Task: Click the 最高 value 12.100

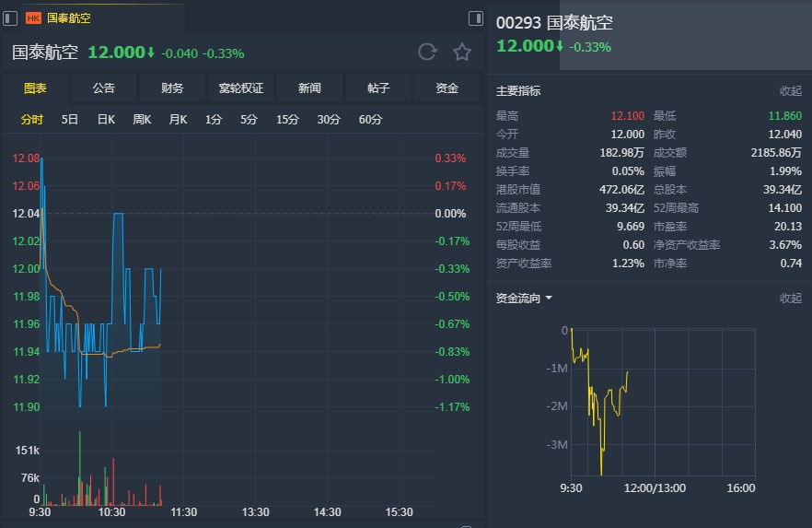Action: coord(628,115)
